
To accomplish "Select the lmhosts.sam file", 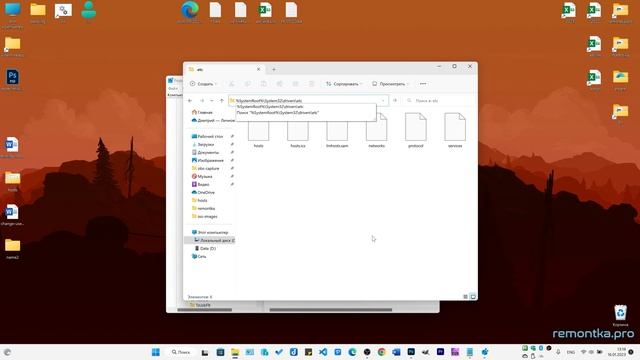I will (x=337, y=131).
